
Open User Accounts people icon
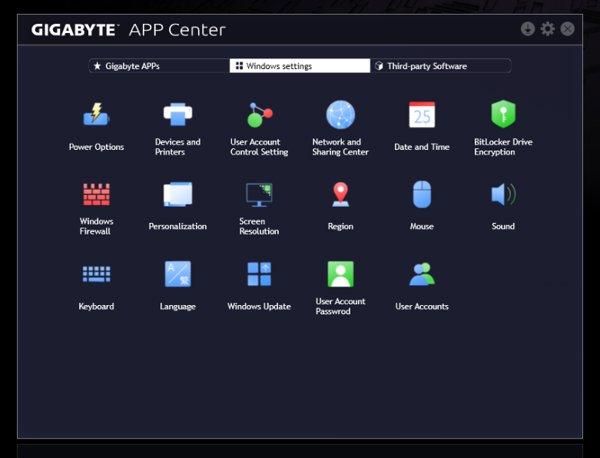click(x=422, y=274)
